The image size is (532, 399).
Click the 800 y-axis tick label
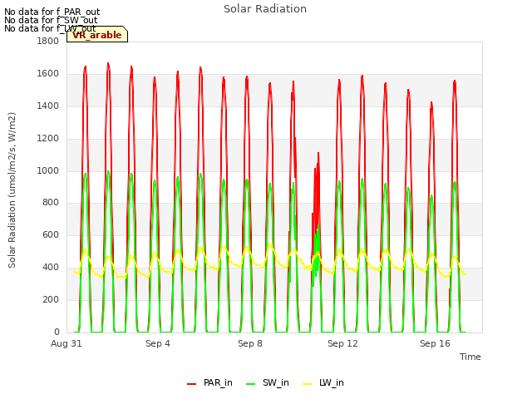51,203
